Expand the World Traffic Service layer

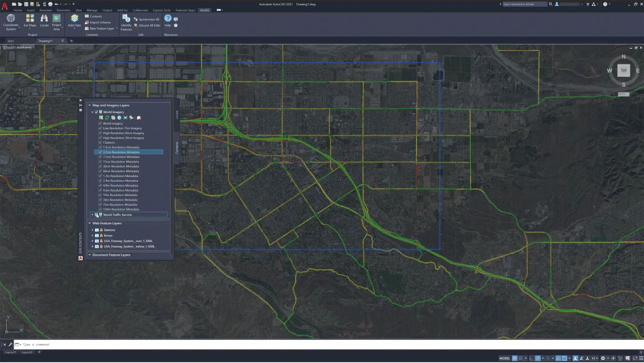pos(92,215)
